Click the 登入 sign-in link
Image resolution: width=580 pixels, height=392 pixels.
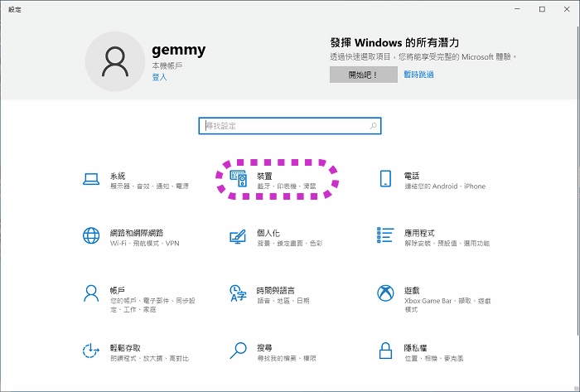click(159, 77)
